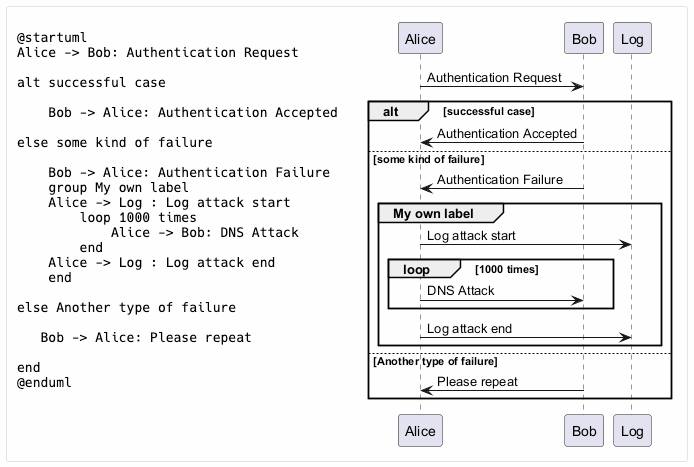Image resolution: width=694 pixels, height=467 pixels.
Task: Click the top Alice participant box
Action: point(420,39)
